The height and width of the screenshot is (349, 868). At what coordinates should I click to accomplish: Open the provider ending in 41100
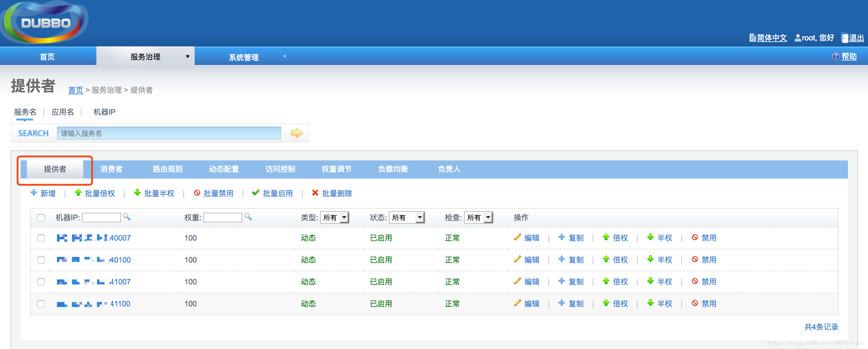94,304
